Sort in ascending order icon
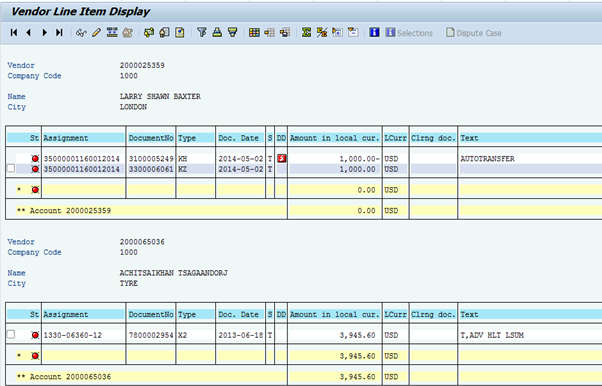The width and height of the screenshot is (602, 386). tap(217, 33)
